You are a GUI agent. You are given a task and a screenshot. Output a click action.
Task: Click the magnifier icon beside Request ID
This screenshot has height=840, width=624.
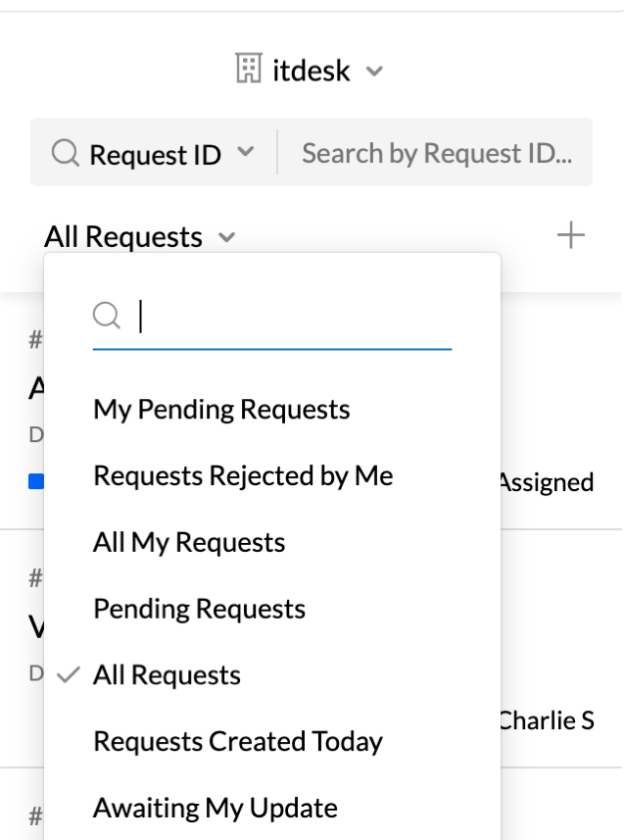point(66,153)
